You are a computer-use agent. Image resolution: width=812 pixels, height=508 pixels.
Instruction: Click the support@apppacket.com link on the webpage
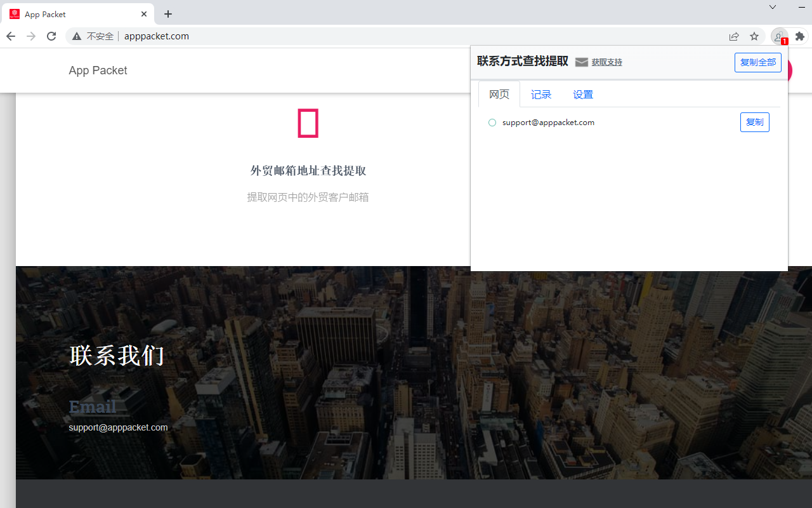click(118, 427)
